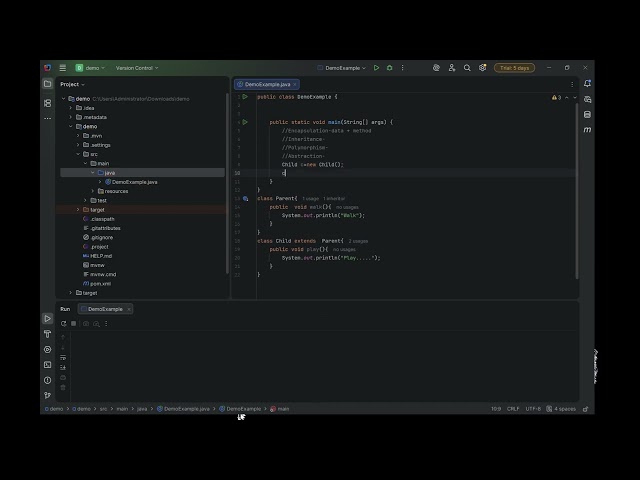Screen dimensions: 640x480
Task: Select DemoExample.java in project tree
Action: click(134, 182)
